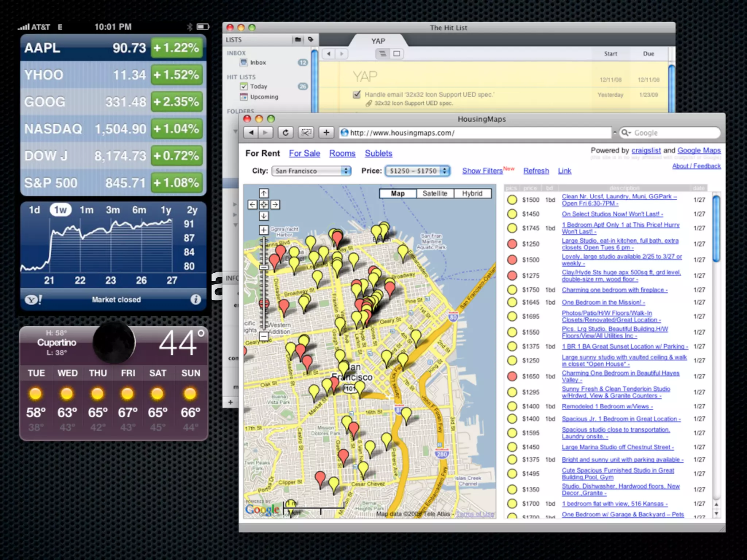747x560 pixels.
Task: Toggle AAPL percent change badge
Action: tap(177, 48)
